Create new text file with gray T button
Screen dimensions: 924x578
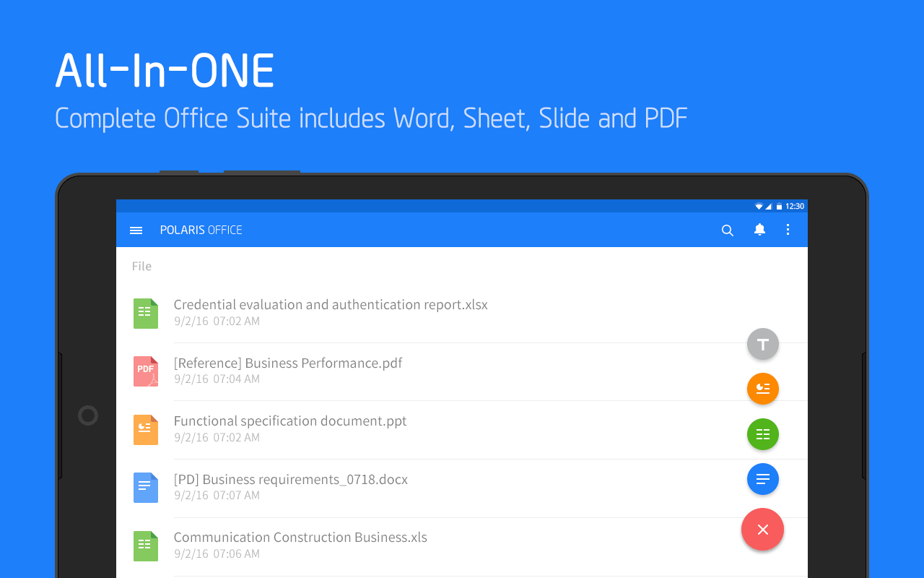763,344
